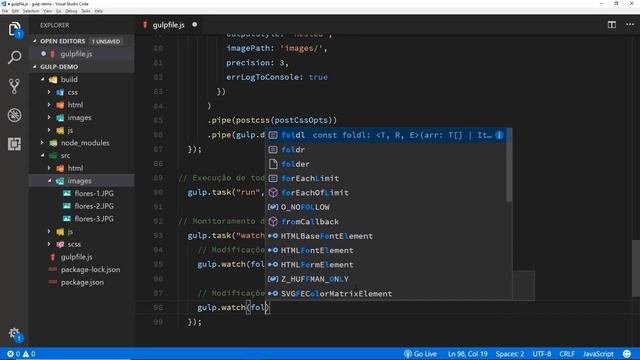Choose the foldr autocomplete suggestion
Viewport: 640px width, 360px height.
[x=387, y=150]
